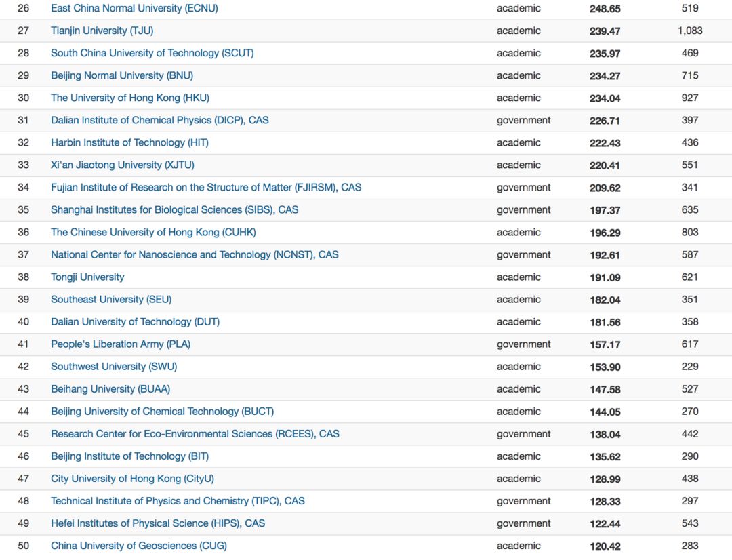This screenshot has height=560, width=732.
Task: Select score 128.99 in CityU row
Action: [605, 480]
